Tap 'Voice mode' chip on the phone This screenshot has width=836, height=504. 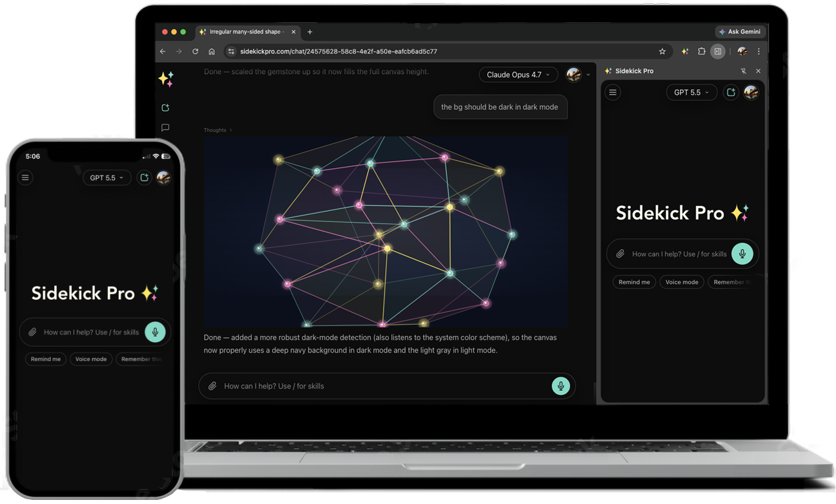pos(91,359)
